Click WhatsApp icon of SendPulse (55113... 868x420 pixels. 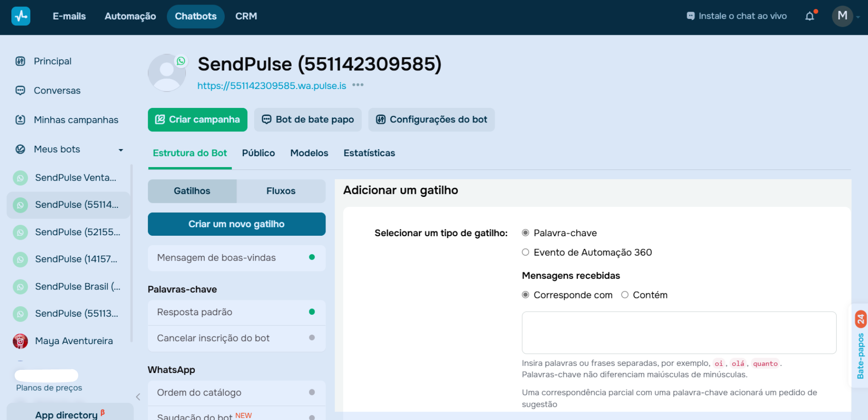20,314
